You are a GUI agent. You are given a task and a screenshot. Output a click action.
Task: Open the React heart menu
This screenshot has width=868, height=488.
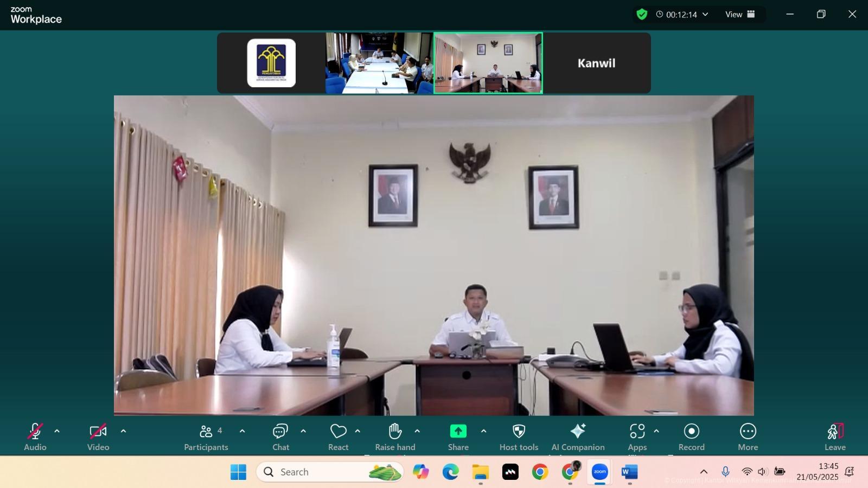pyautogui.click(x=339, y=437)
